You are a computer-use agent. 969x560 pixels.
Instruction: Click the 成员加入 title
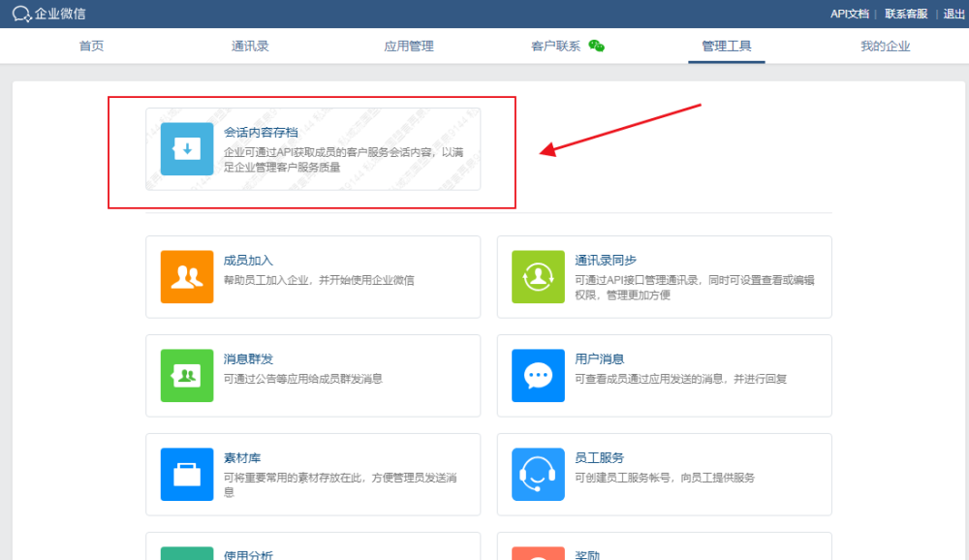coord(248,261)
